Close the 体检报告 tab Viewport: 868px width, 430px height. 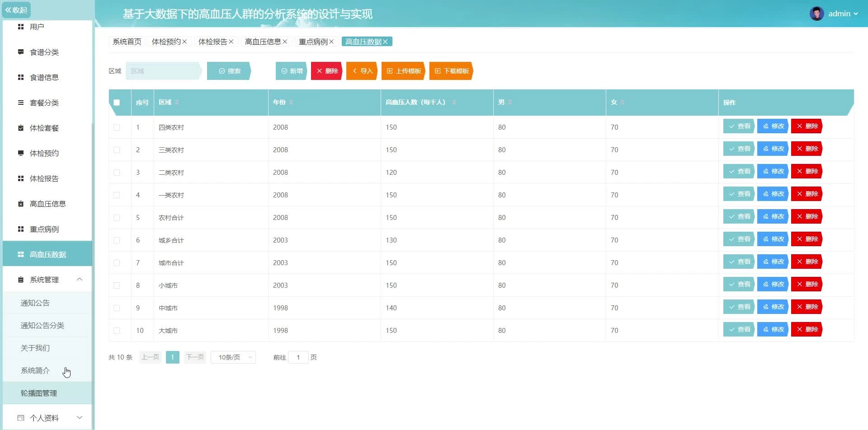(x=231, y=42)
